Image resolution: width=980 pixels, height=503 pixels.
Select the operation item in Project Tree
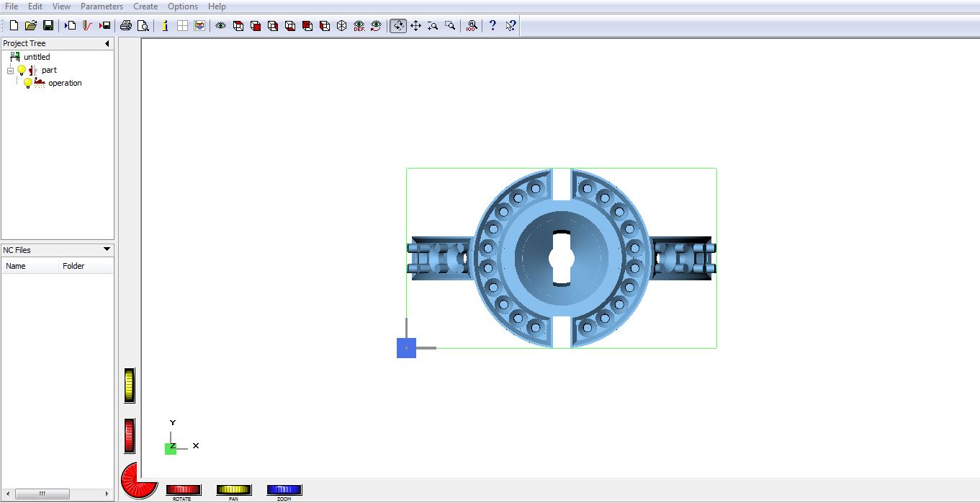coord(65,84)
